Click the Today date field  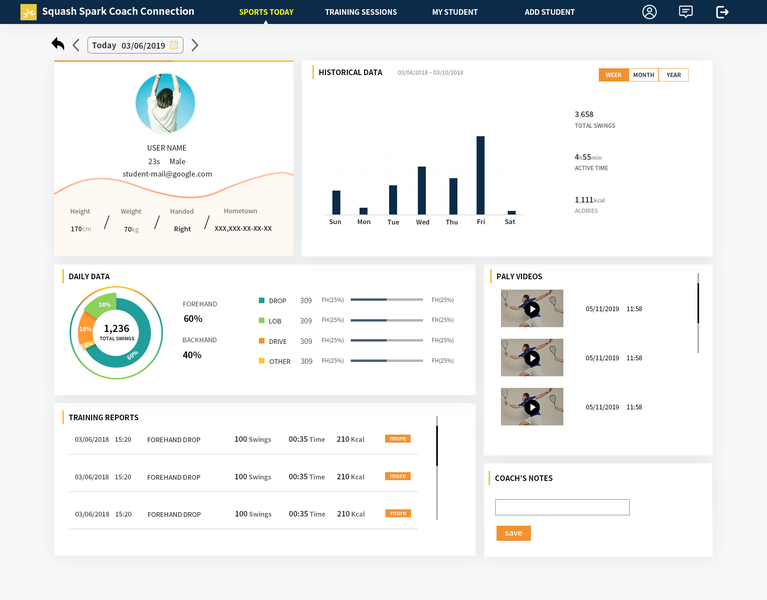point(135,45)
